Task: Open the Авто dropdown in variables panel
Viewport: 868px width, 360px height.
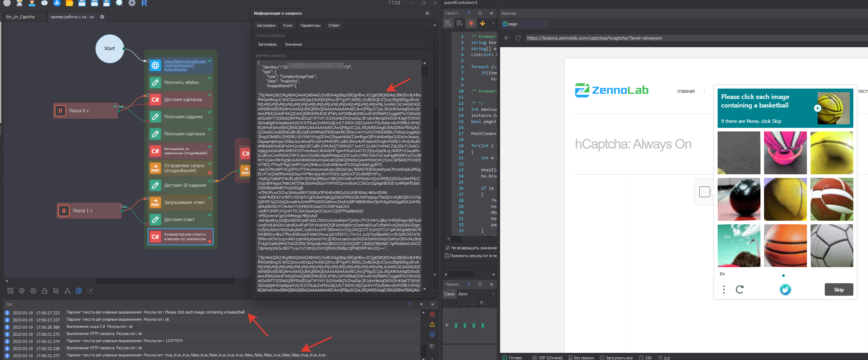Action: pos(477,294)
